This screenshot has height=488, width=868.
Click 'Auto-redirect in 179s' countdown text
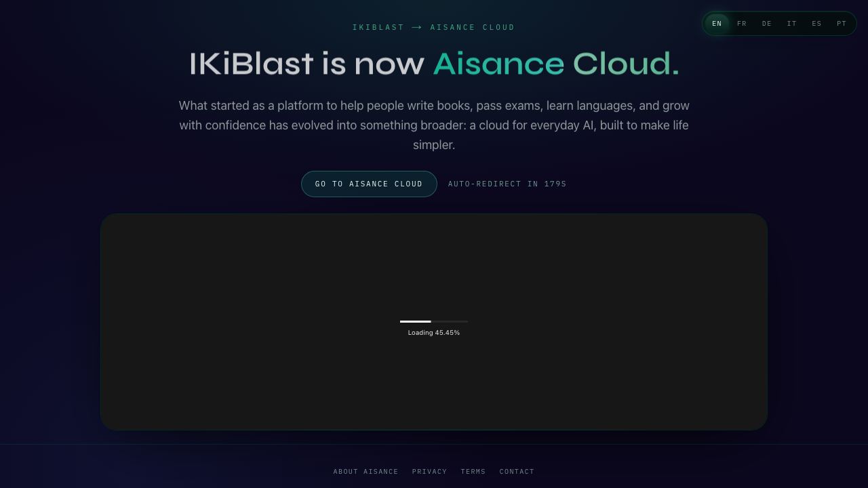[507, 184]
